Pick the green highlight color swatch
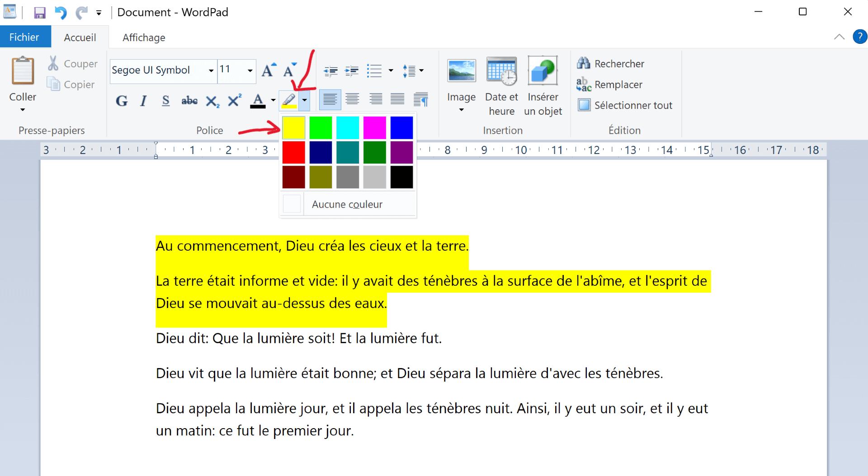Viewport: 868px width, 476px height. pos(321,127)
